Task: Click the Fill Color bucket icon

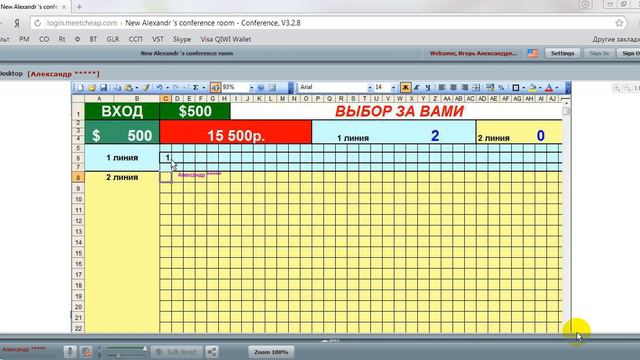Action: 532,87
